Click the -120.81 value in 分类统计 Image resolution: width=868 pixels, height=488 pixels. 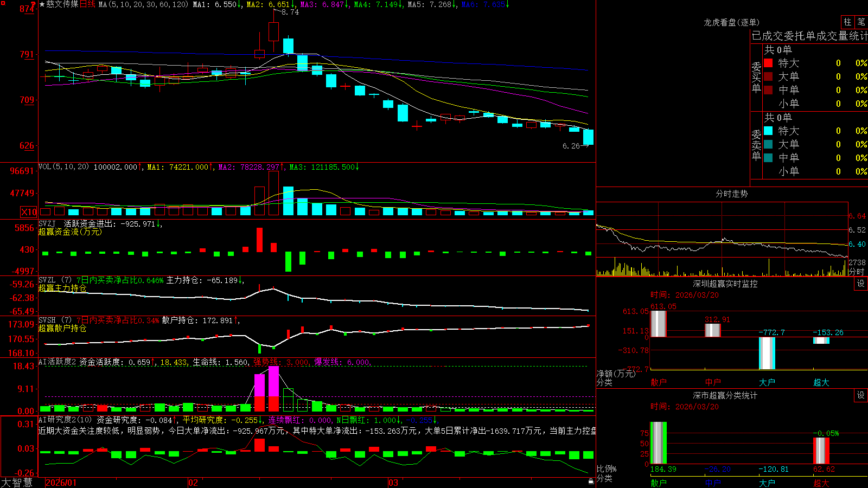[x=774, y=469]
